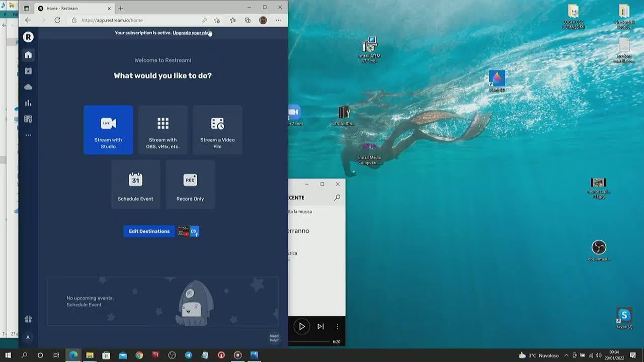Select the XDCAM desktop icon
This screenshot has height=362, width=644.
click(x=344, y=116)
